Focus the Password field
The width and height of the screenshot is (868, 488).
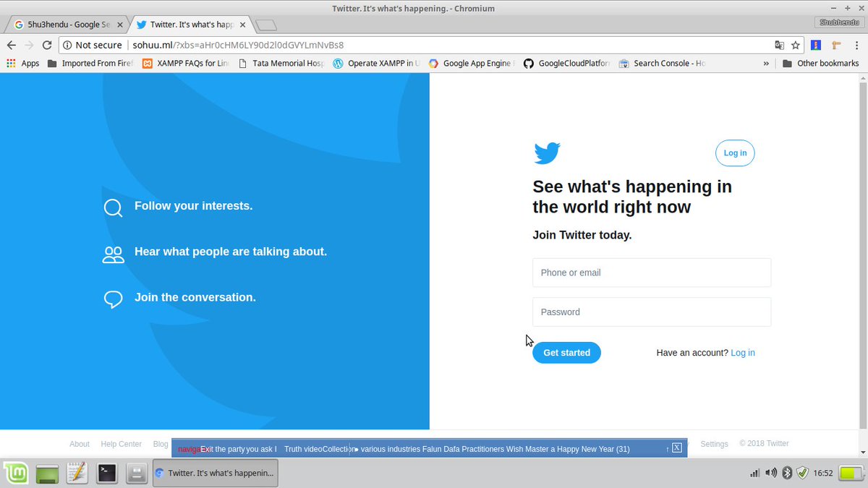[x=652, y=312]
